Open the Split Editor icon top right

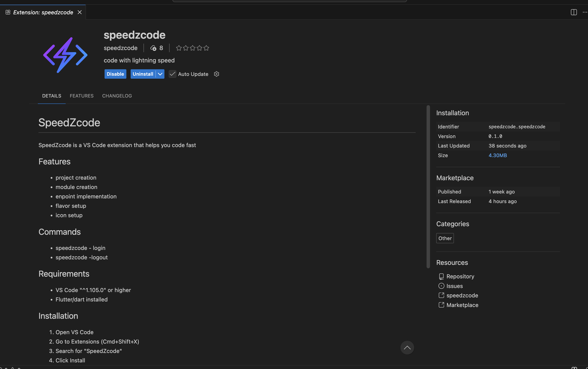574,12
